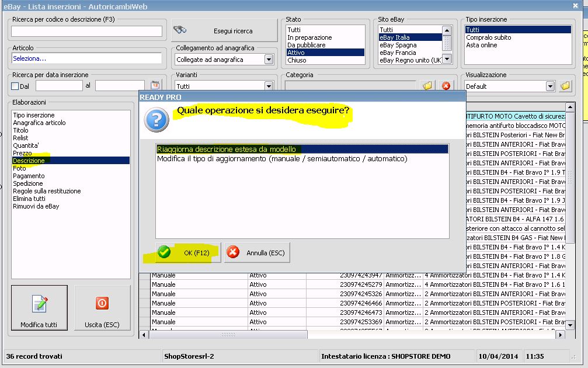Image resolution: width=588 pixels, height=368 pixels.
Task: Confirm with green check OK (F12)
Action: [188, 252]
